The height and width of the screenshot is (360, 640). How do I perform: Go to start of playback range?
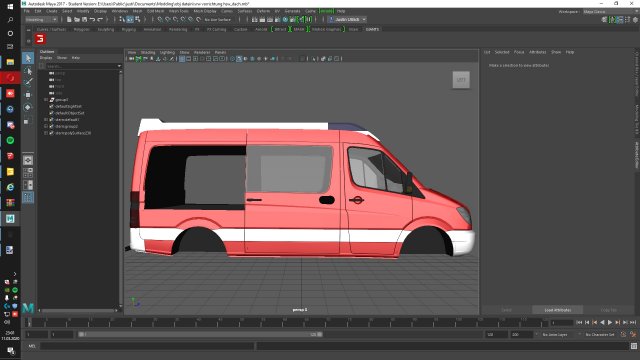coord(579,322)
